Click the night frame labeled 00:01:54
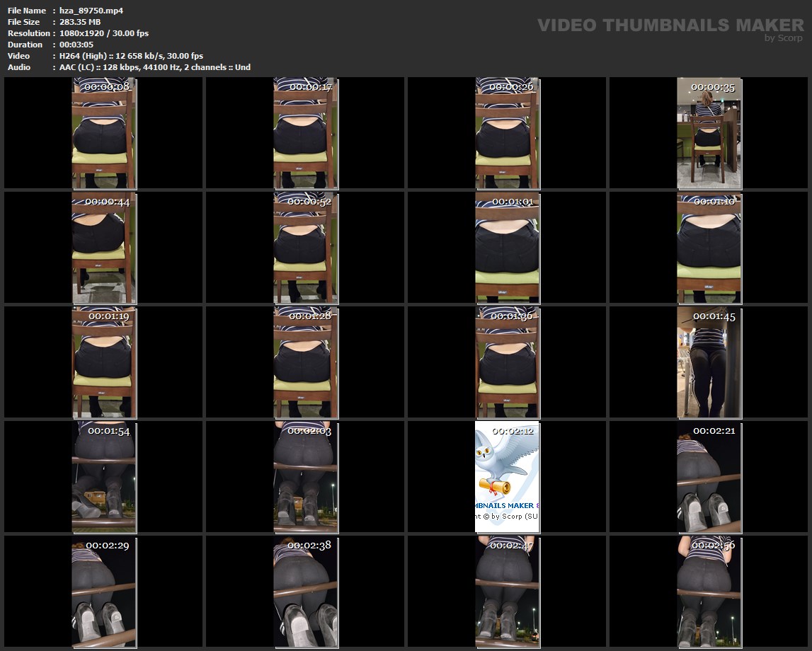812x651 pixels. (103, 477)
